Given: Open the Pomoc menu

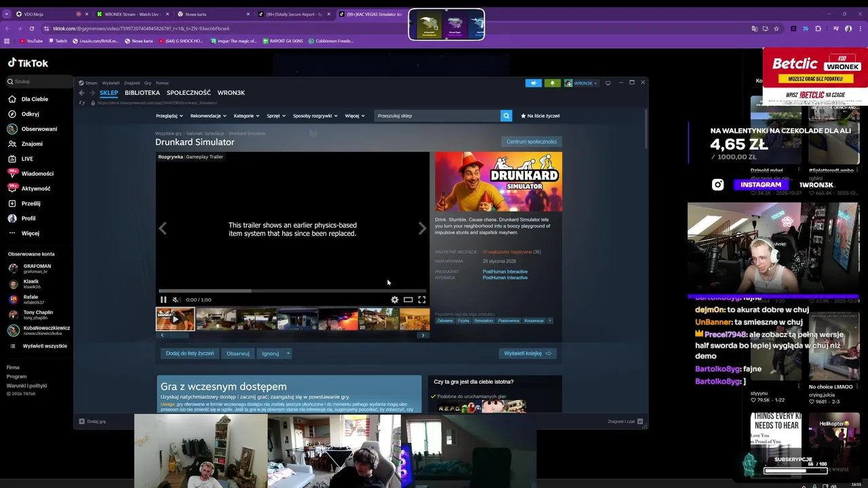Looking at the screenshot, I should point(162,83).
